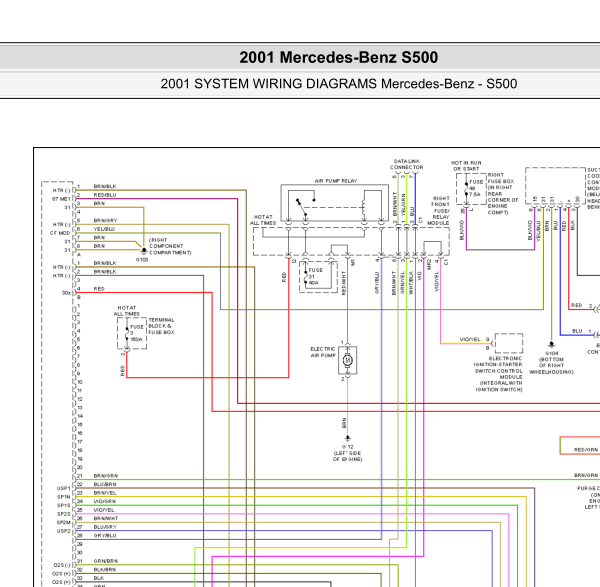Image resolution: width=600 pixels, height=587 pixels.
Task: Click the 'VIO/YEL 9' wire label near ignition module
Action: (474, 339)
